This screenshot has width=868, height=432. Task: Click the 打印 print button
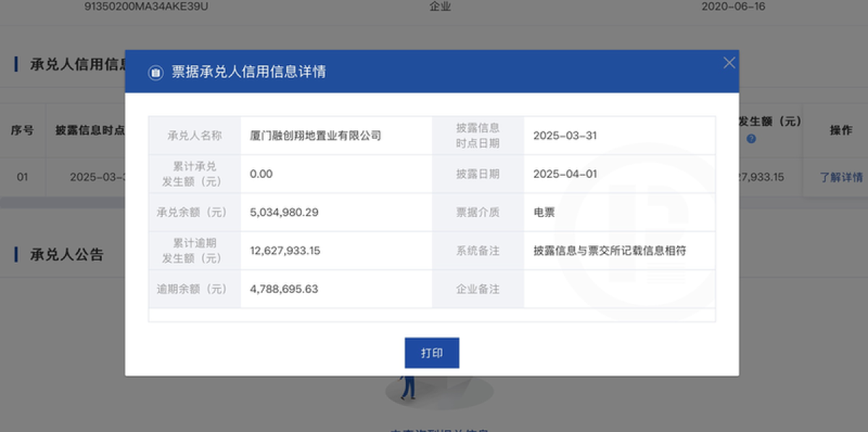click(x=432, y=353)
